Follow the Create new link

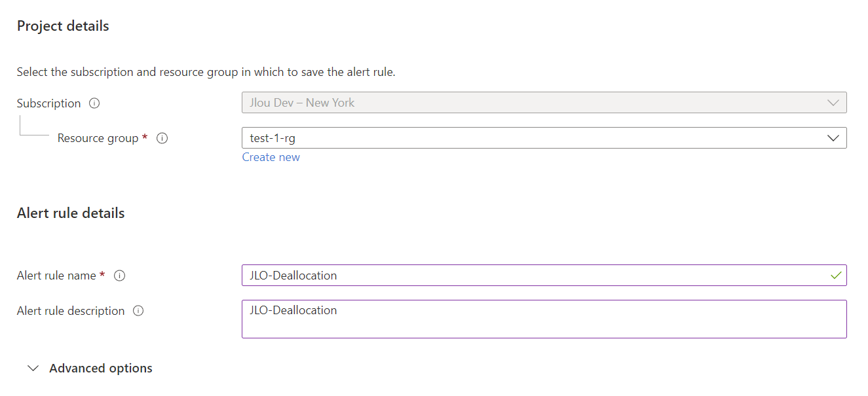tap(271, 157)
